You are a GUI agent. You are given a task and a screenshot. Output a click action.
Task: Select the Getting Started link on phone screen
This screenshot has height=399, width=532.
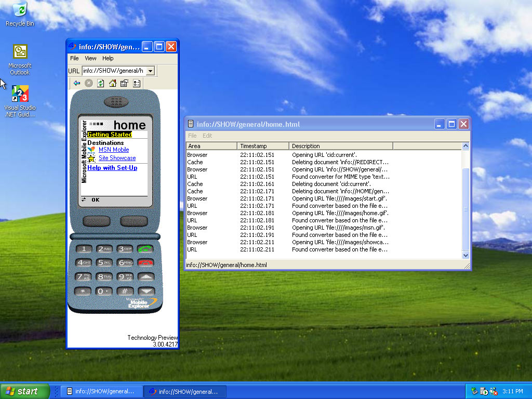[x=110, y=135]
